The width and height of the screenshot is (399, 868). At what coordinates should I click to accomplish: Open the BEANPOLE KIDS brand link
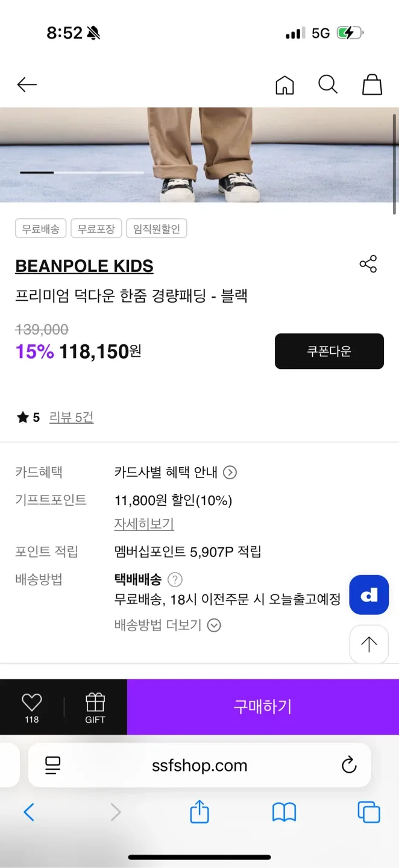pos(84,266)
